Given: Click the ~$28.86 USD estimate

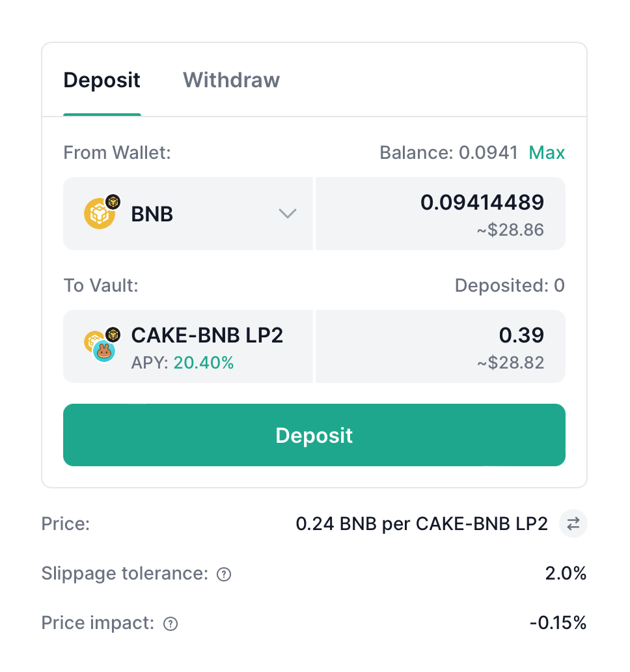Looking at the screenshot, I should tap(510, 230).
